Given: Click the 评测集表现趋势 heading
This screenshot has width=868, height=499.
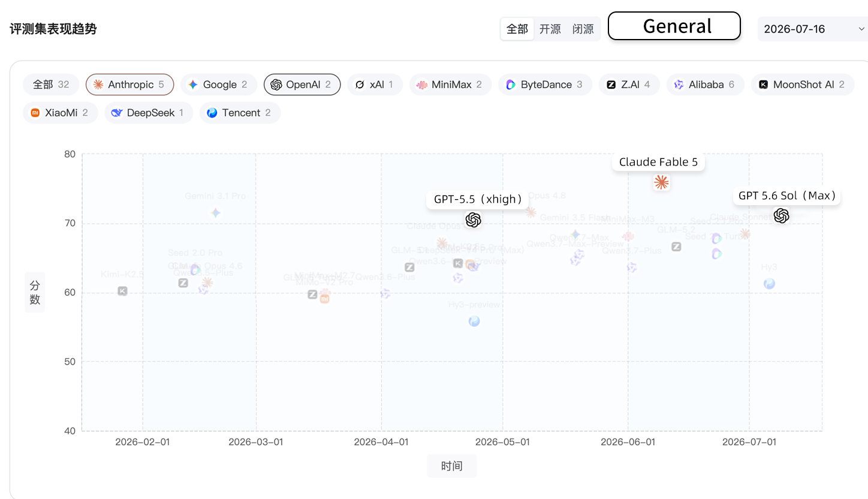Looking at the screenshot, I should [x=53, y=29].
